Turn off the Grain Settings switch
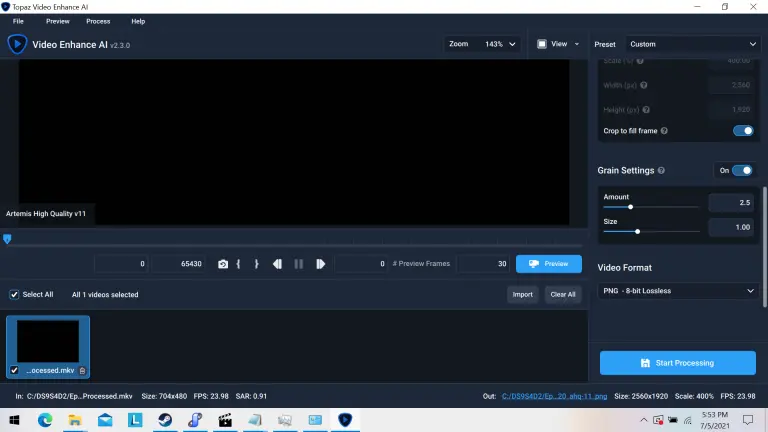Screen dimensions: 768x432 pos(742,170)
